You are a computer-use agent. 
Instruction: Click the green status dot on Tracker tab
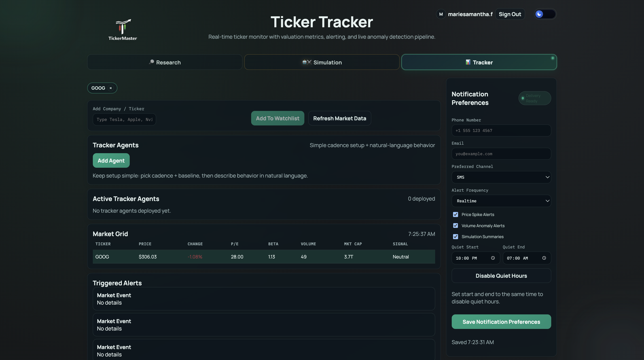point(553,58)
